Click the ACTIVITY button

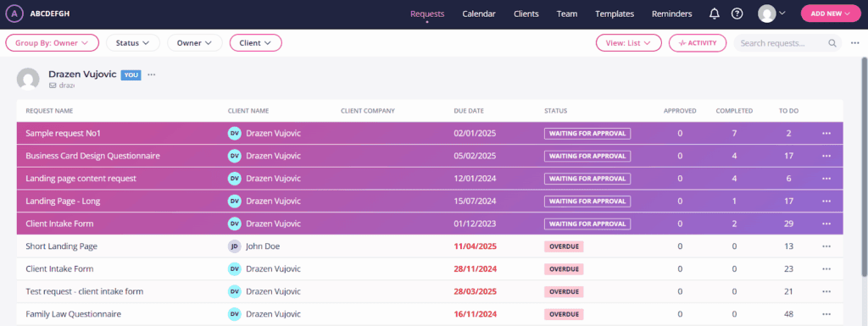(698, 42)
